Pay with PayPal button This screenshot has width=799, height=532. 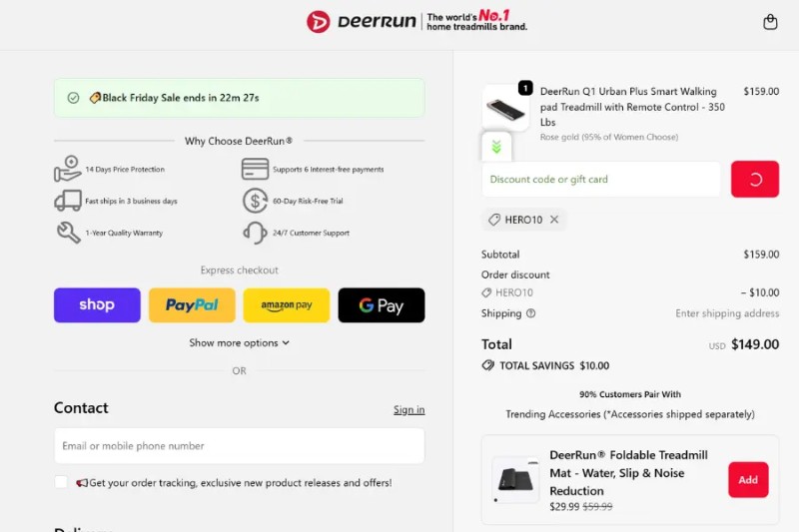click(x=192, y=305)
